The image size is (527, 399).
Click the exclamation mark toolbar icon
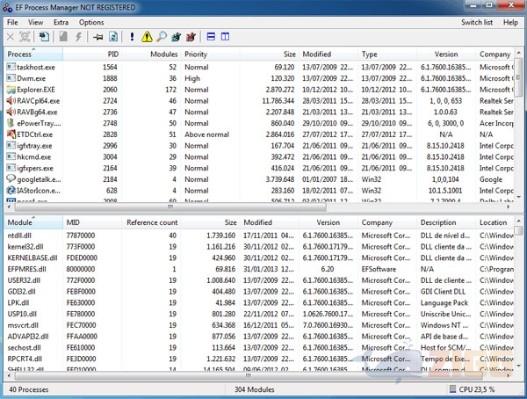[x=132, y=37]
